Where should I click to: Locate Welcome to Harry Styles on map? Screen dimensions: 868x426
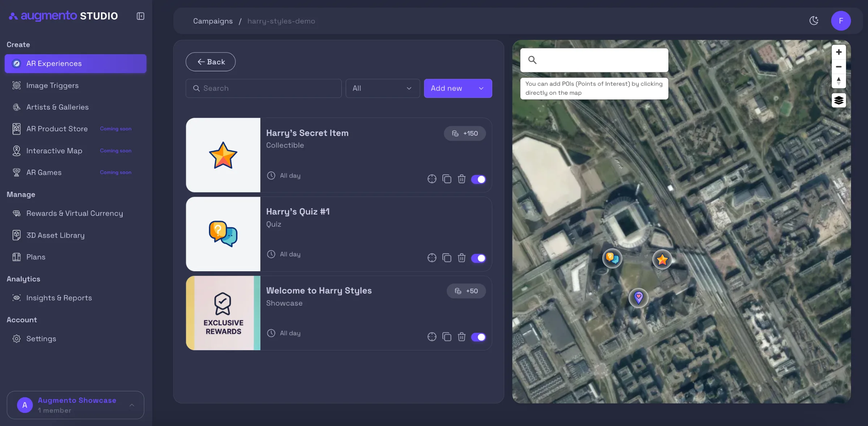point(432,337)
